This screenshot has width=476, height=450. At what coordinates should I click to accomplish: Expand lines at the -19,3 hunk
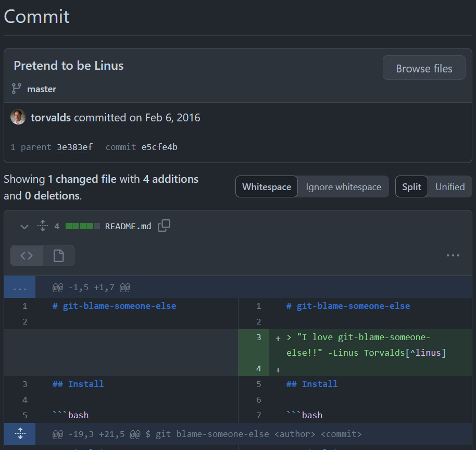(20, 434)
